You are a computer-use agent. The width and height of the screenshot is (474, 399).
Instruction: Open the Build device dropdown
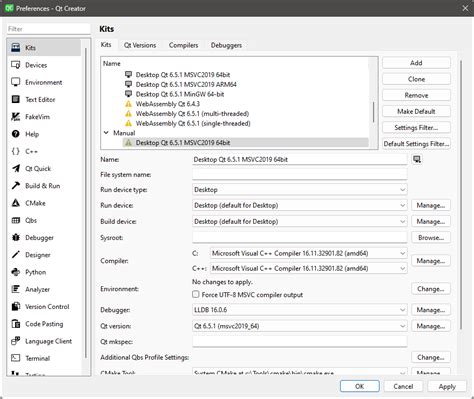pos(300,221)
